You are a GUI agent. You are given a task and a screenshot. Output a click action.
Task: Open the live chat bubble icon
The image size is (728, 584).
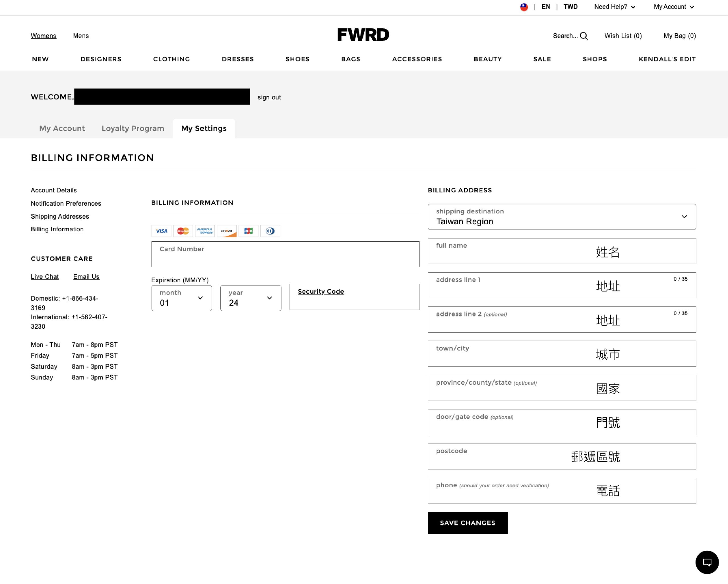click(707, 562)
